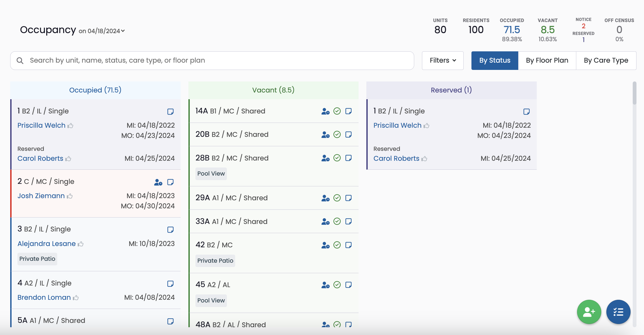Click green check icon for unit 14A
The height and width of the screenshot is (335, 644).
click(337, 111)
